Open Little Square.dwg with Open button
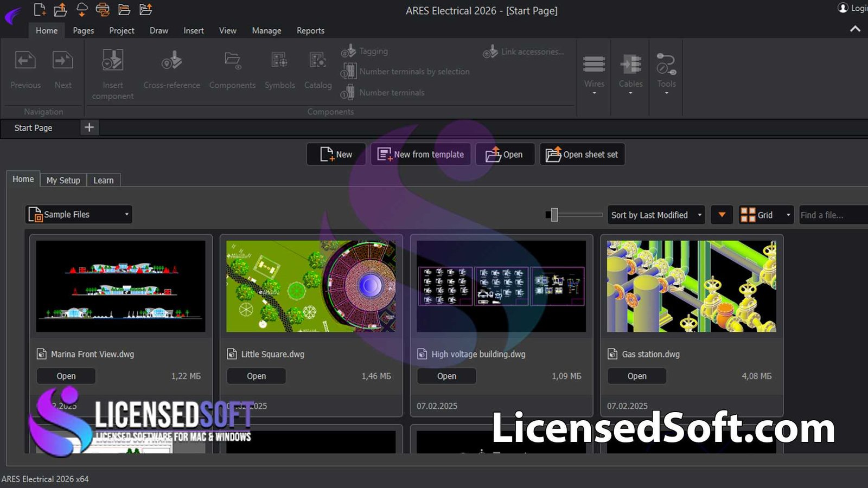Viewport: 868px width, 488px height. [x=256, y=376]
